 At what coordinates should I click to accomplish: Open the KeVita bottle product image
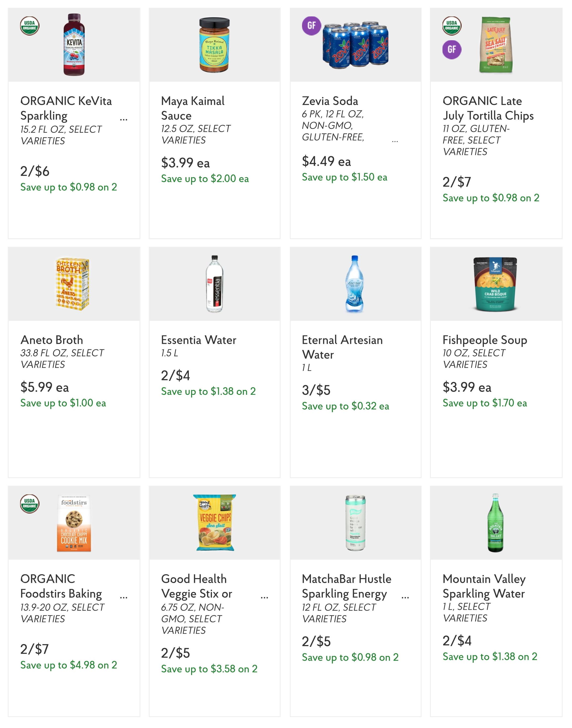pos(74,44)
